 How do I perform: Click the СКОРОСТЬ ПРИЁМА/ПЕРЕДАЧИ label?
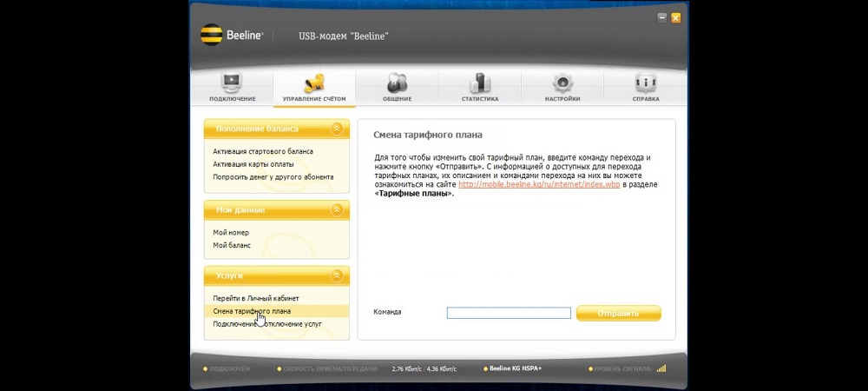coord(331,368)
